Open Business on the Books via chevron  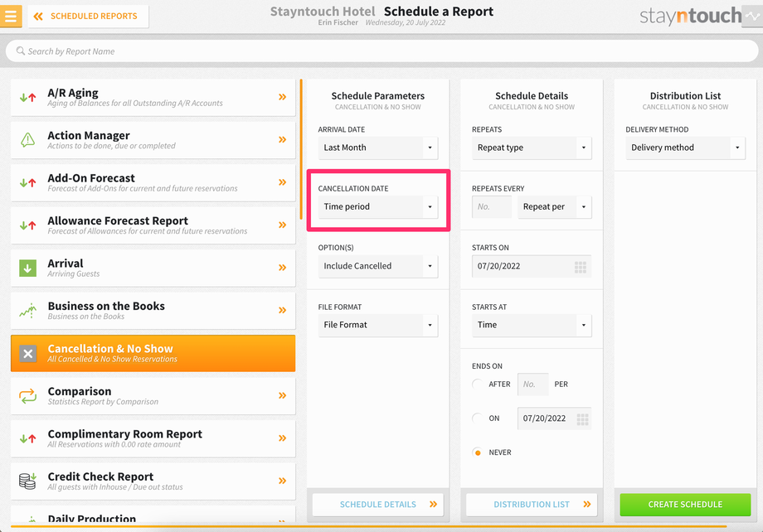point(282,310)
